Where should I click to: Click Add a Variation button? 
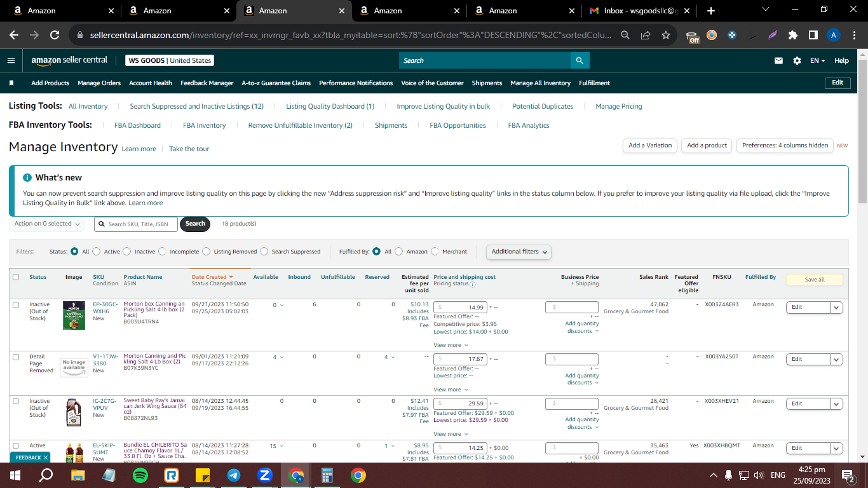coord(650,146)
